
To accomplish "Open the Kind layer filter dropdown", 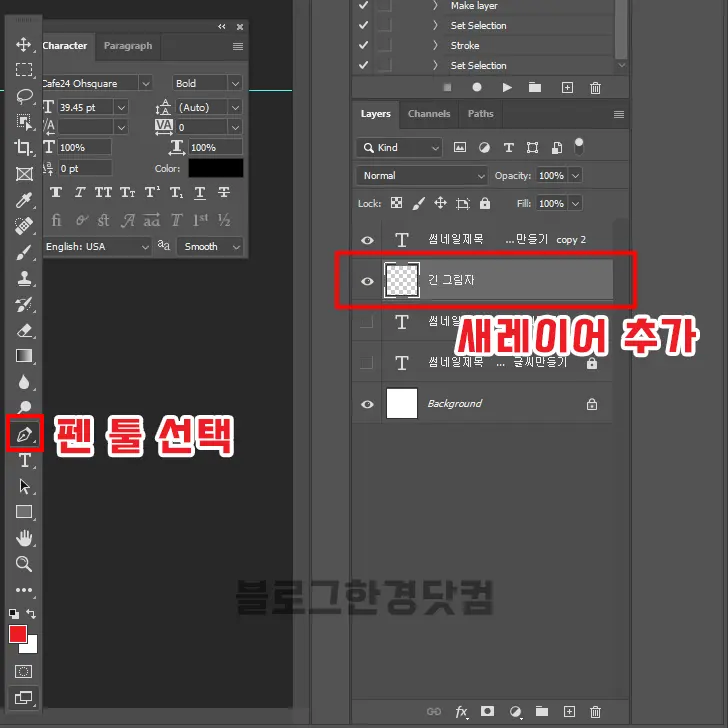I will click(x=399, y=148).
